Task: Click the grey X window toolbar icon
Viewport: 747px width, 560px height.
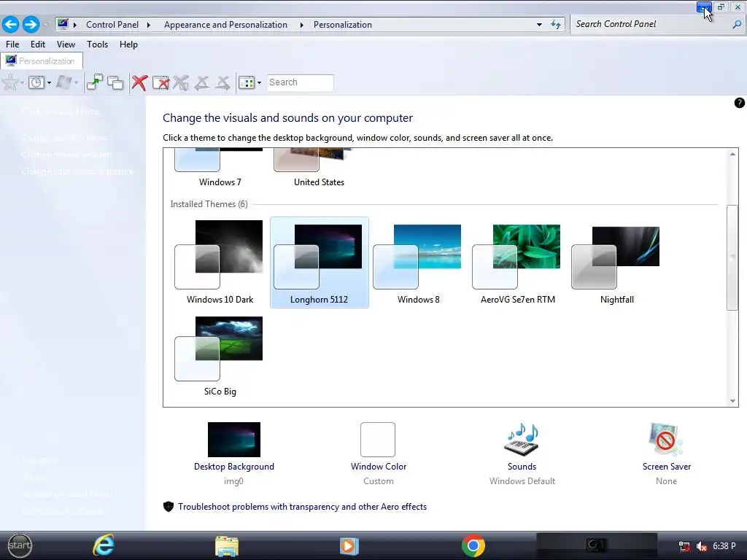Action: pyautogui.click(x=181, y=83)
